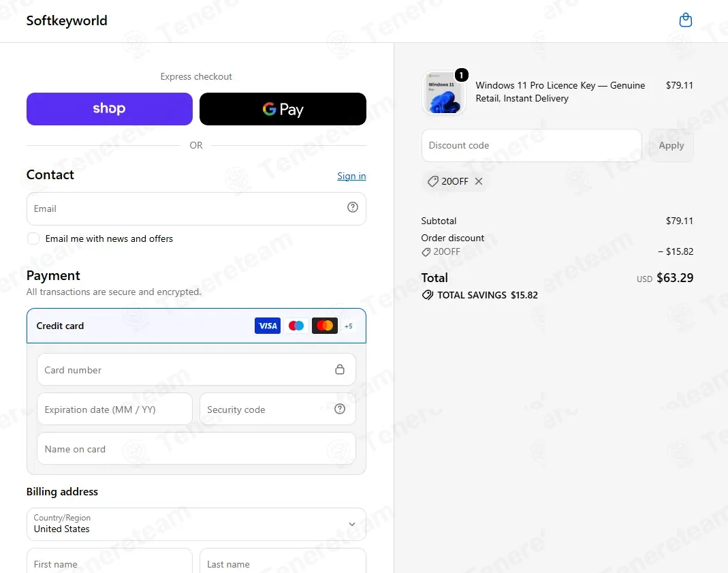Click the All transactions are secure text
The width and height of the screenshot is (728, 573).
click(114, 292)
